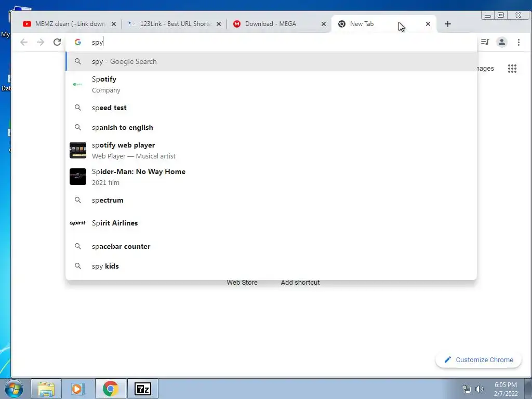Click search icon beside 'spacebar counter'

click(78, 246)
